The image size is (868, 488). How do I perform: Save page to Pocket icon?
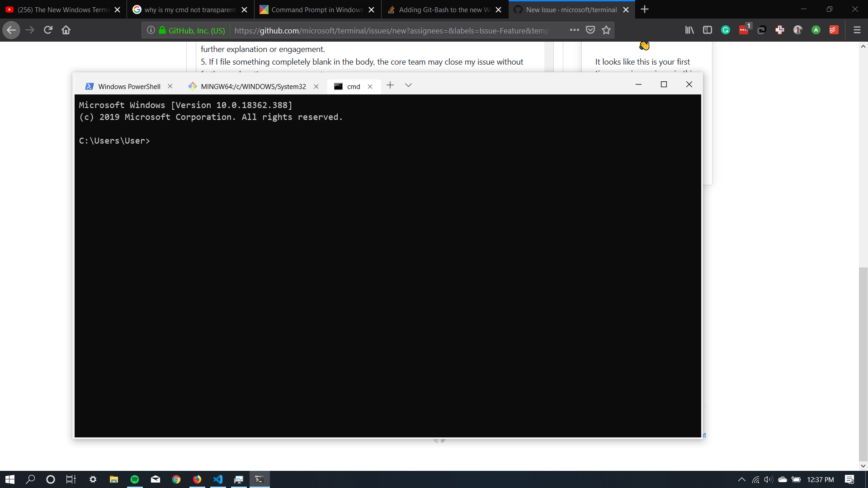pyautogui.click(x=590, y=30)
